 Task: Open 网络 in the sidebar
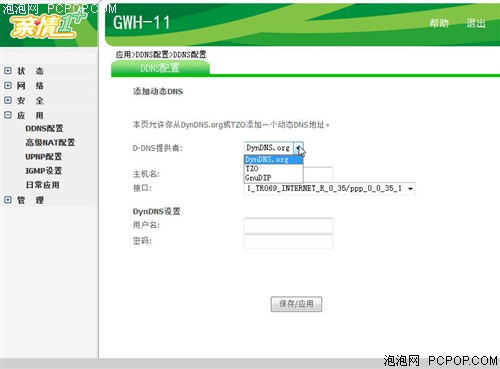point(30,86)
